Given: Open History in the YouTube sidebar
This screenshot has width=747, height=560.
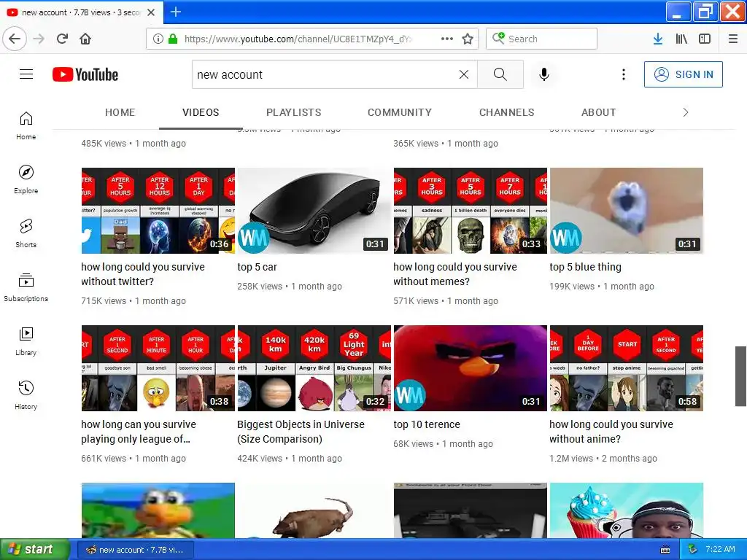Looking at the screenshot, I should [26, 395].
